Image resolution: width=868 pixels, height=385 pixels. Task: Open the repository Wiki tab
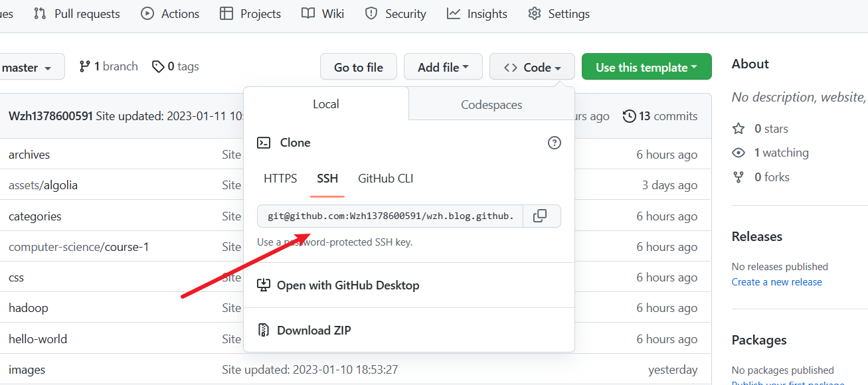coord(323,13)
